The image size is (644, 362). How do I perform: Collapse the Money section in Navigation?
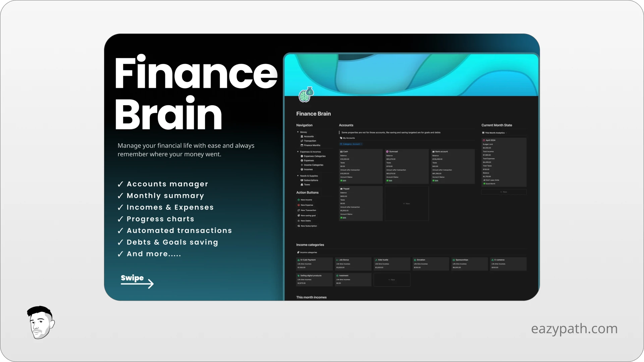[x=298, y=132]
